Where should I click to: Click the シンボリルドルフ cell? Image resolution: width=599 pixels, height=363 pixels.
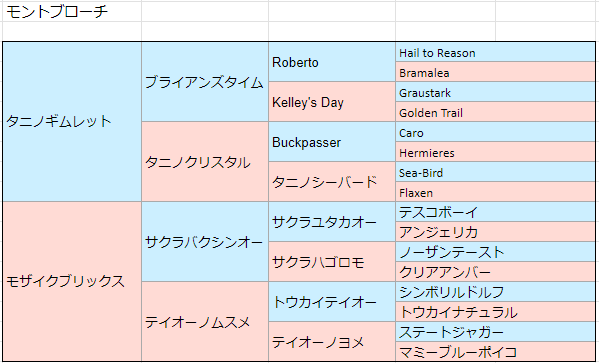coord(495,292)
